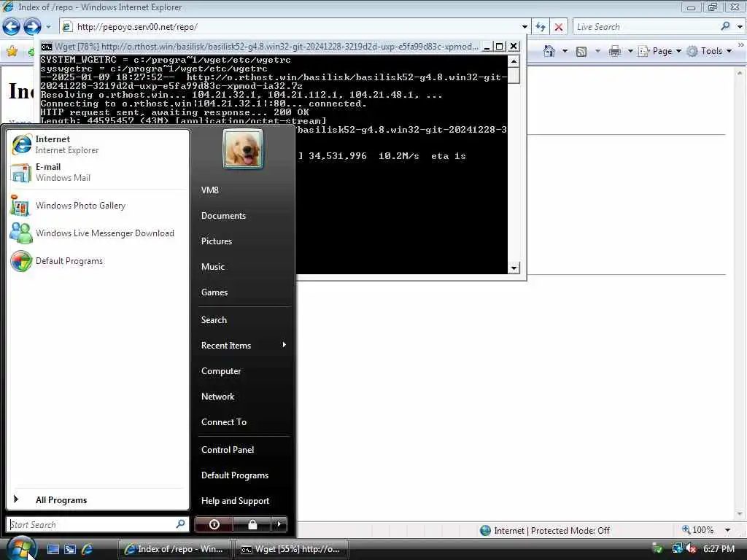Open the Favorites Center star icon

click(x=12, y=51)
